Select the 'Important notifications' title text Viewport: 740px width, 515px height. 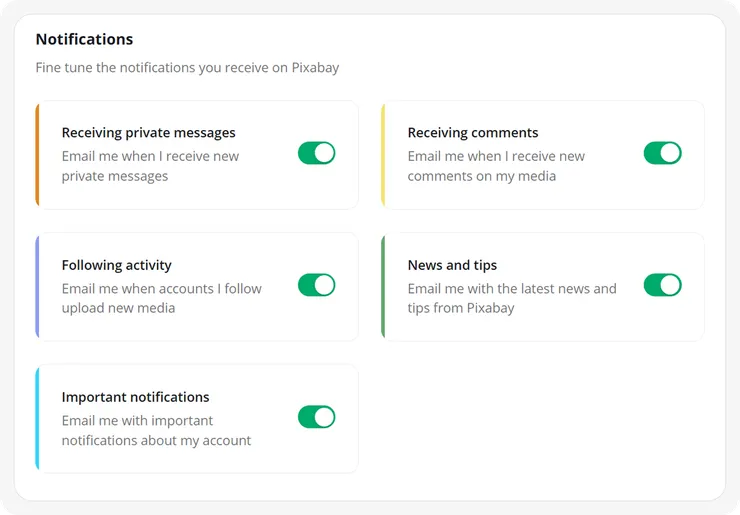pos(135,397)
